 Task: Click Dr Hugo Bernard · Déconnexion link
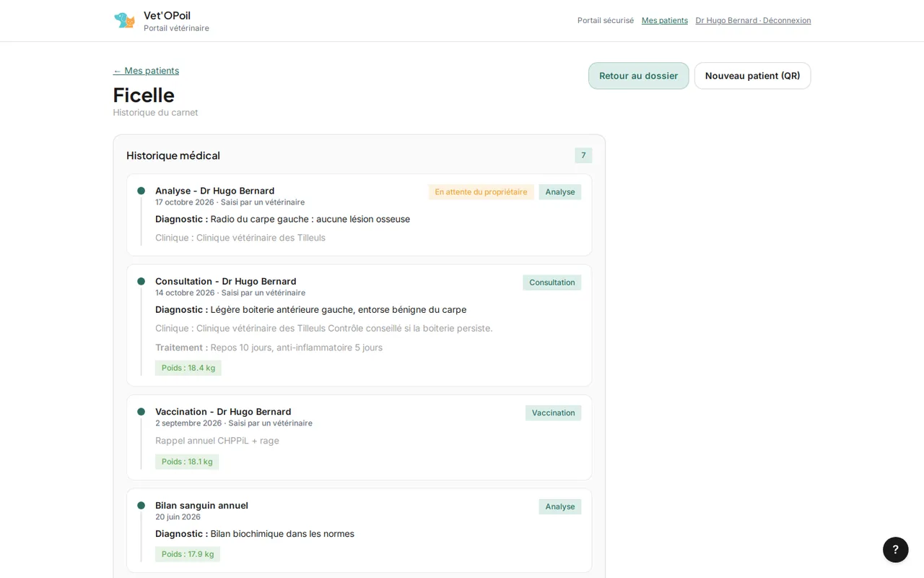pyautogui.click(x=753, y=20)
